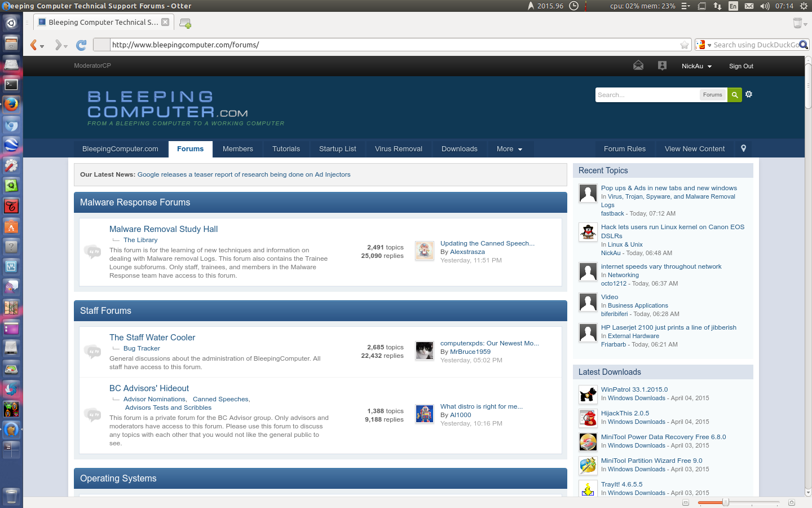This screenshot has width=812, height=508.
Task: Open a new tab with the plus icon
Action: [185, 23]
